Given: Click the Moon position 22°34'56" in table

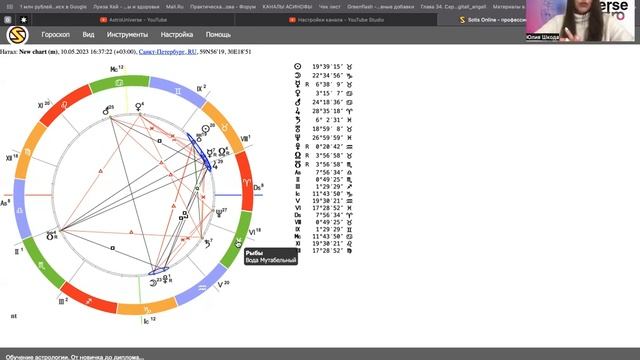Looking at the screenshot, I should coord(328,76).
